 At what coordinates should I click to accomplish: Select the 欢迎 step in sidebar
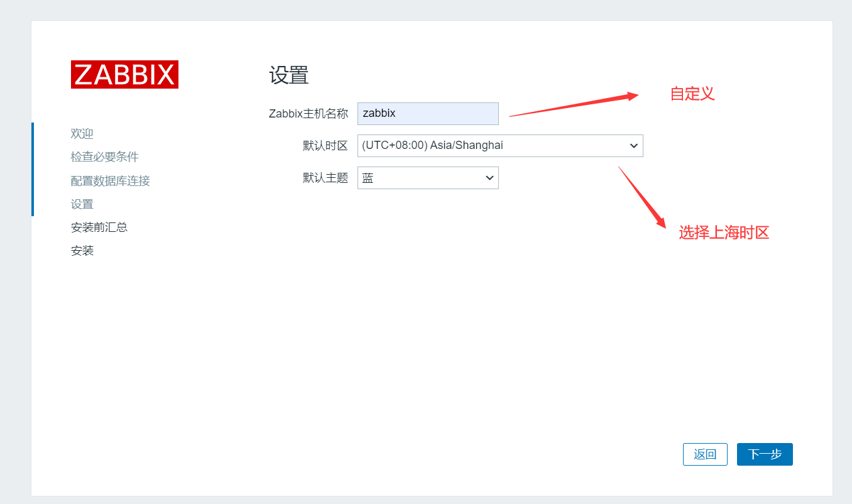point(82,134)
